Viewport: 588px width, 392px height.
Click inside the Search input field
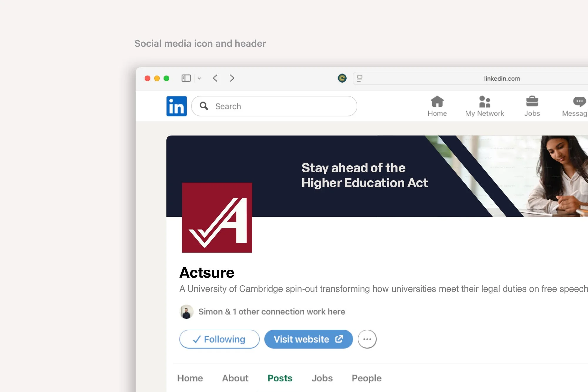click(x=265, y=106)
